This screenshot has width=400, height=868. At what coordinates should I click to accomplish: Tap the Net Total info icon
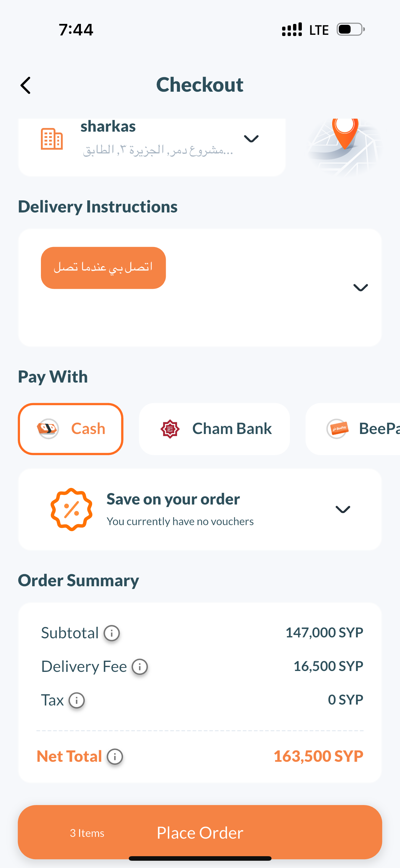tap(115, 757)
